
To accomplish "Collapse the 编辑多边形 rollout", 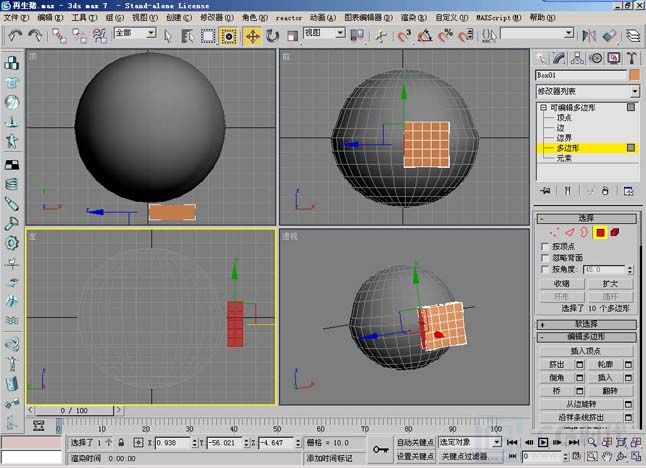I will tap(586, 337).
